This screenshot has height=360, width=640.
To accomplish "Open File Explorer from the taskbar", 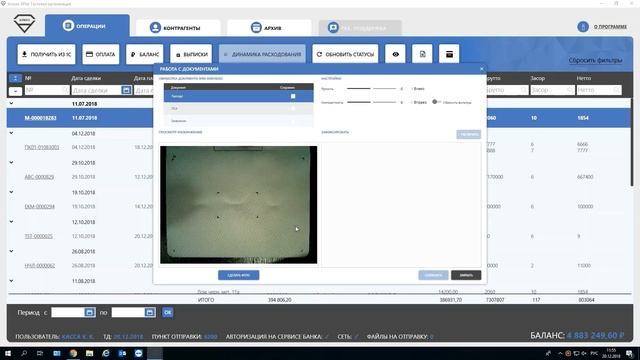I will pyautogui.click(x=89, y=353).
